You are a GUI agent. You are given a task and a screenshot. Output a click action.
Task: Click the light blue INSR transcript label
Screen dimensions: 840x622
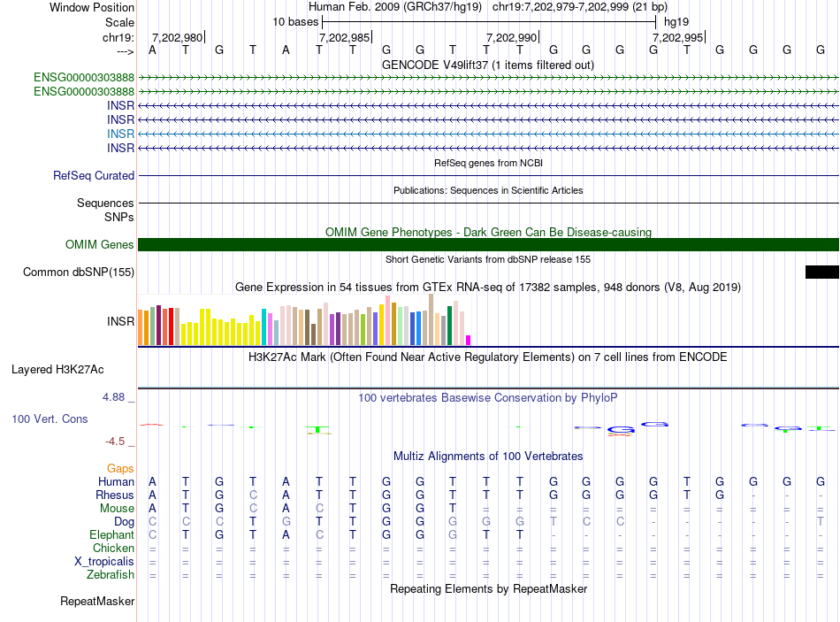[x=120, y=134]
